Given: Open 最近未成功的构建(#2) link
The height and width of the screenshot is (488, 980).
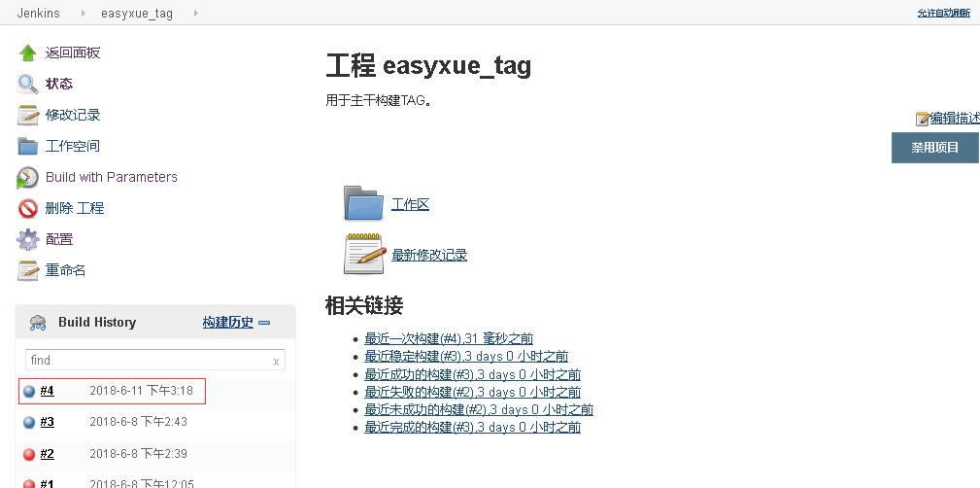Looking at the screenshot, I should pyautogui.click(x=479, y=409).
